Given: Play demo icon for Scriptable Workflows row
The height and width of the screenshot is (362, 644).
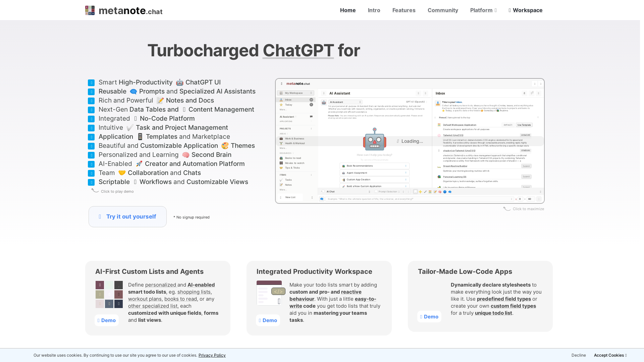Looking at the screenshot, I should (x=91, y=182).
